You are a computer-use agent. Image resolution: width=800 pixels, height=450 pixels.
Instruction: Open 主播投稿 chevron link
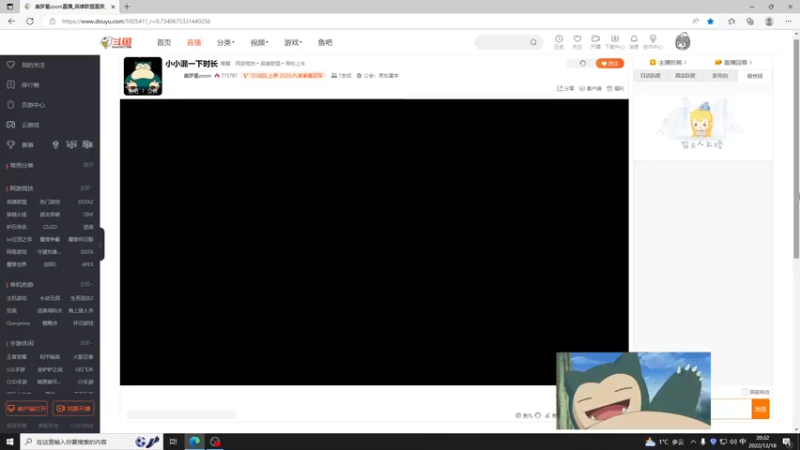click(x=668, y=62)
